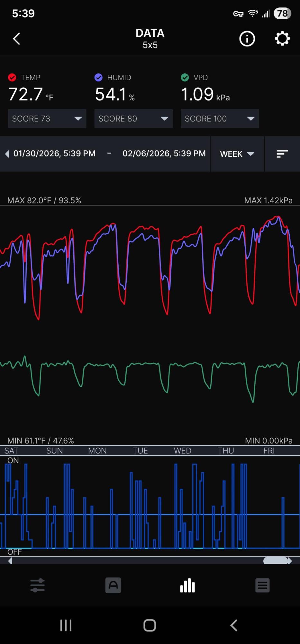This screenshot has width=300, height=644.
Task: Expand the SCORE 80 dropdown
Action: tap(133, 118)
